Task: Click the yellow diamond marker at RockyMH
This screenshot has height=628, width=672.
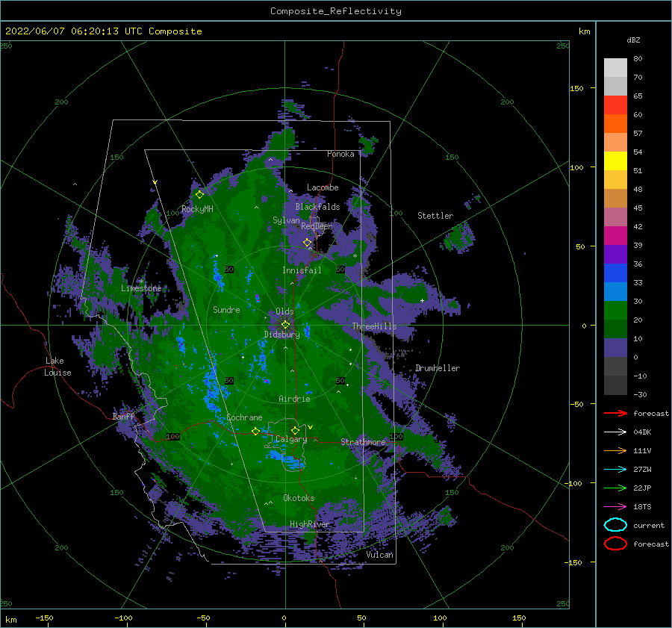Action: tap(199, 195)
